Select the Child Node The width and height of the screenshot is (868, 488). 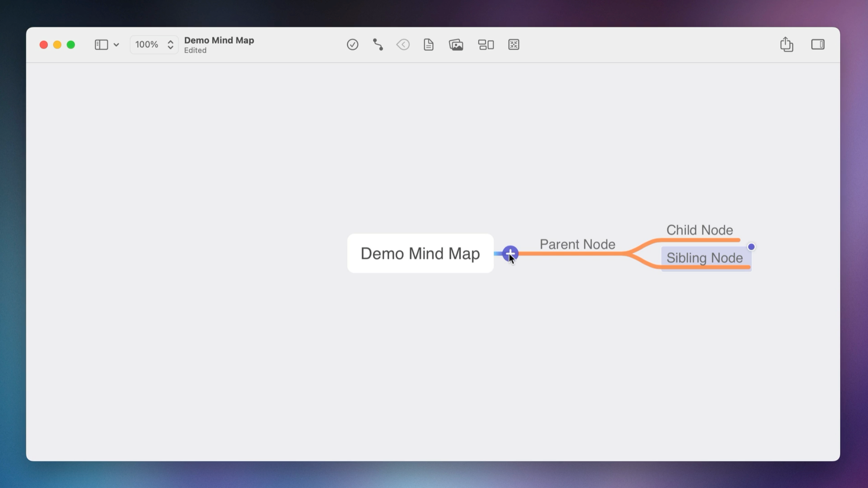point(699,230)
